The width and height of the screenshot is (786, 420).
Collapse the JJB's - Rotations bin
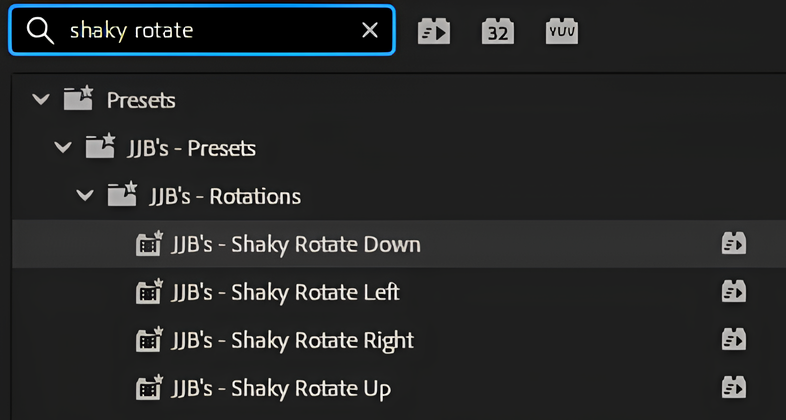85,196
